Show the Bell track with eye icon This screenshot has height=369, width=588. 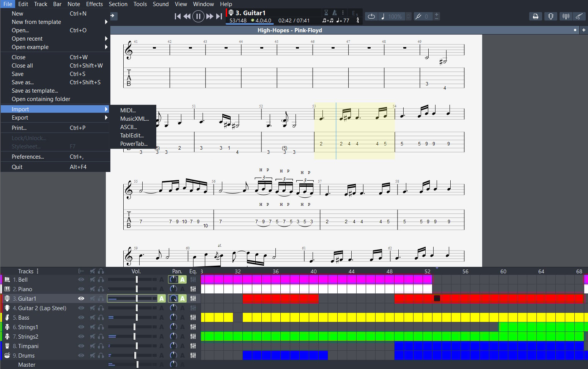point(81,279)
